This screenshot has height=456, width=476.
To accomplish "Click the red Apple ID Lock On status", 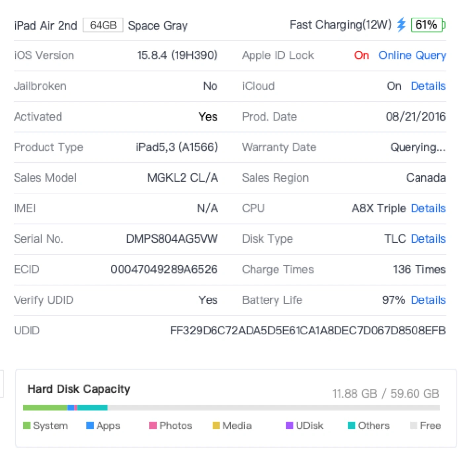I will pos(361,55).
